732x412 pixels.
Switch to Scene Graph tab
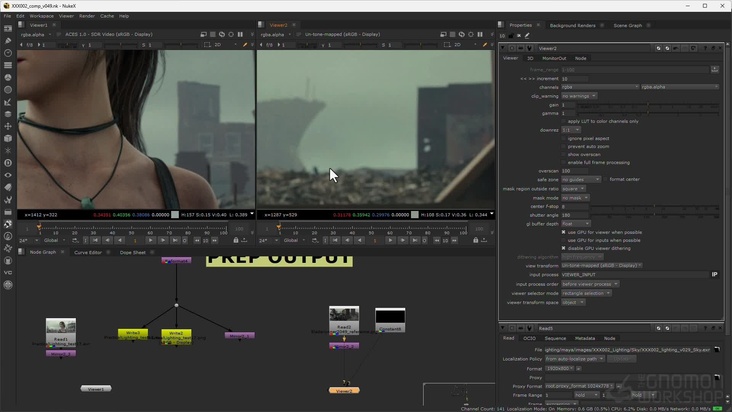627,25
